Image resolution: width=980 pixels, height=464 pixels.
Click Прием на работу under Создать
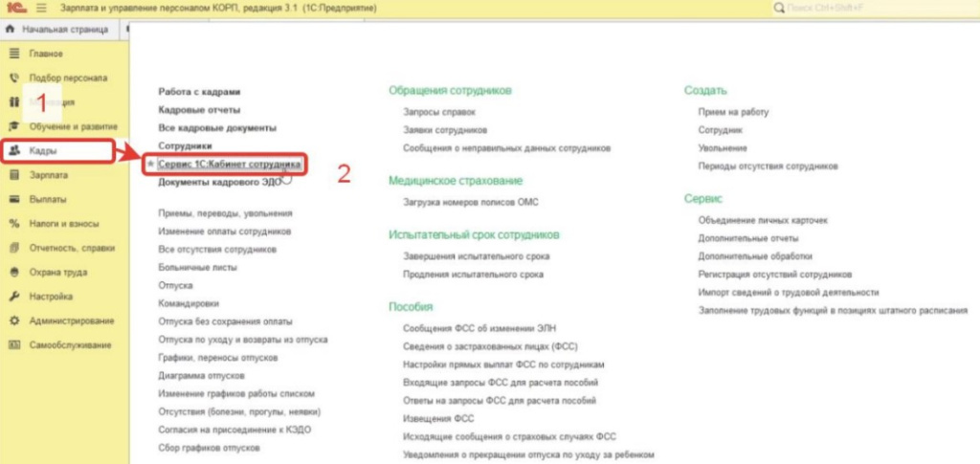(733, 112)
